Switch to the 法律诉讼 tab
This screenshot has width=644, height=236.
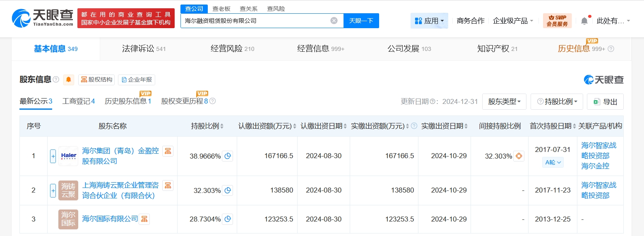pyautogui.click(x=144, y=49)
